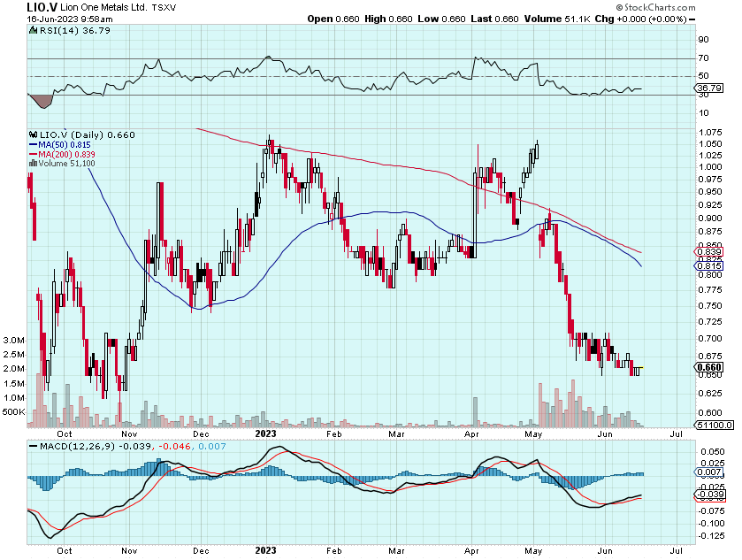Select the black MACD line swatch in the legend

(33, 447)
